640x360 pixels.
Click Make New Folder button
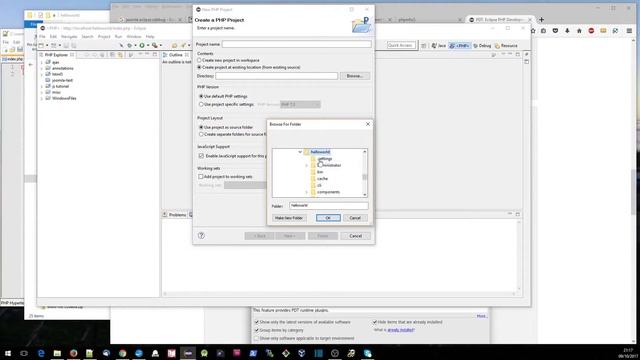pos(289,218)
